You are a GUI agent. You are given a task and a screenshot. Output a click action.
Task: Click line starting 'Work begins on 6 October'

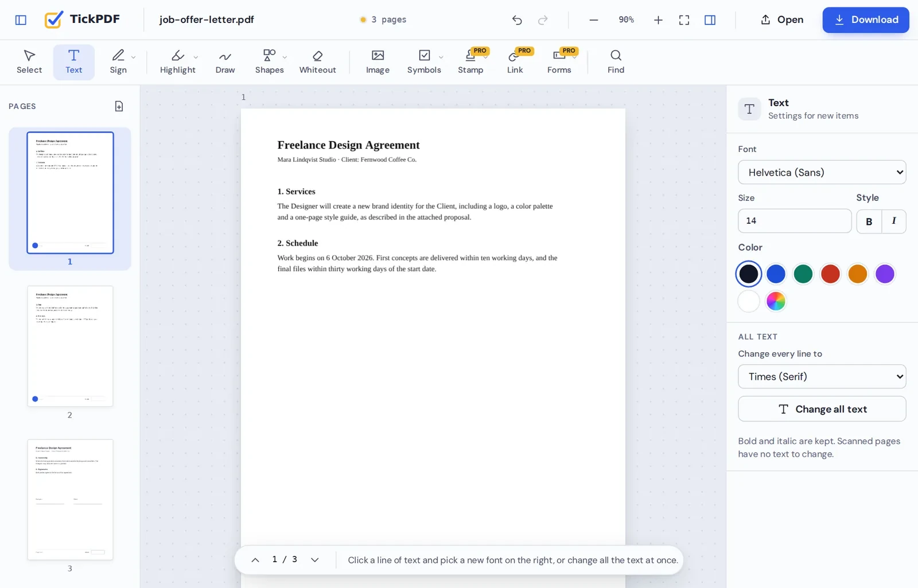pos(417,258)
